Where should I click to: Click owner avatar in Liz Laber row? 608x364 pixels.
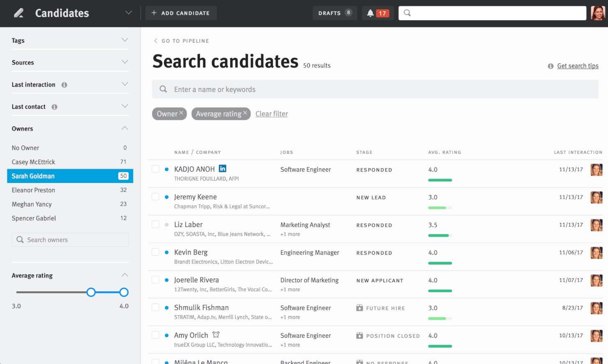596,225
